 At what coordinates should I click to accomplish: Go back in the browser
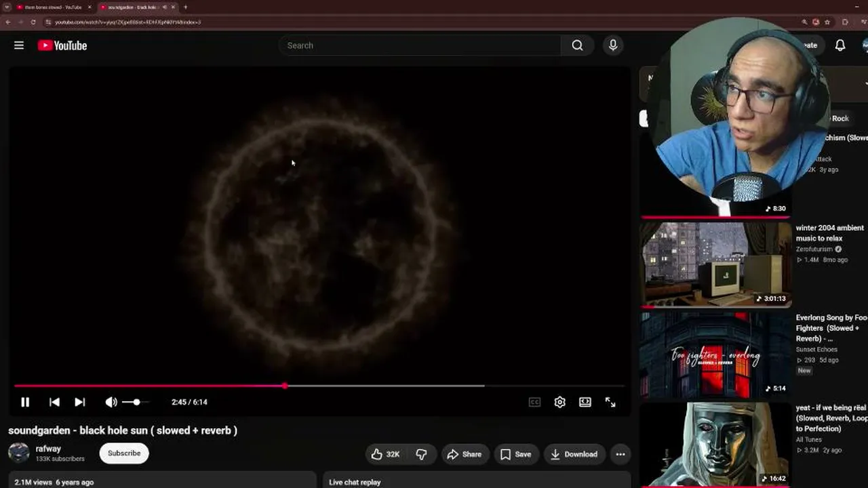(x=7, y=22)
